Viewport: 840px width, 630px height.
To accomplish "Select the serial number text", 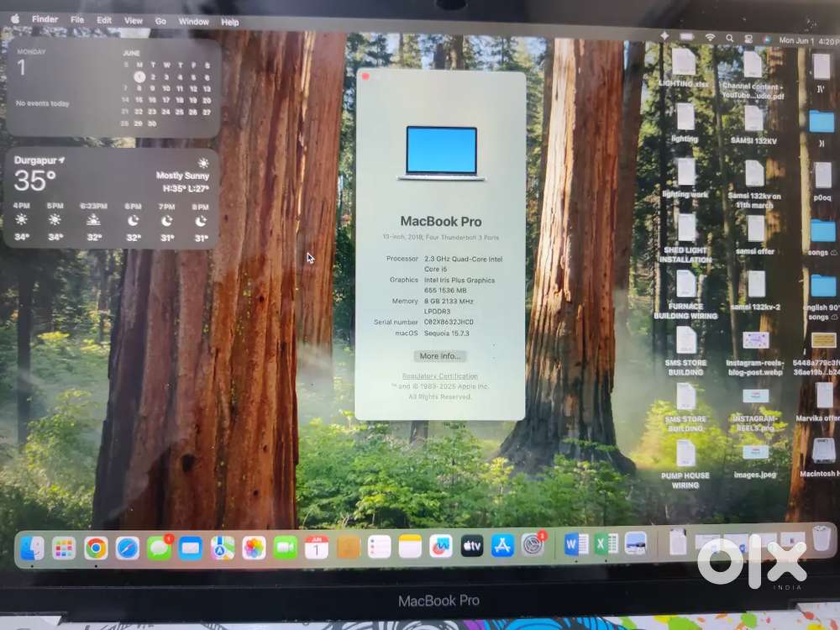I will [449, 322].
